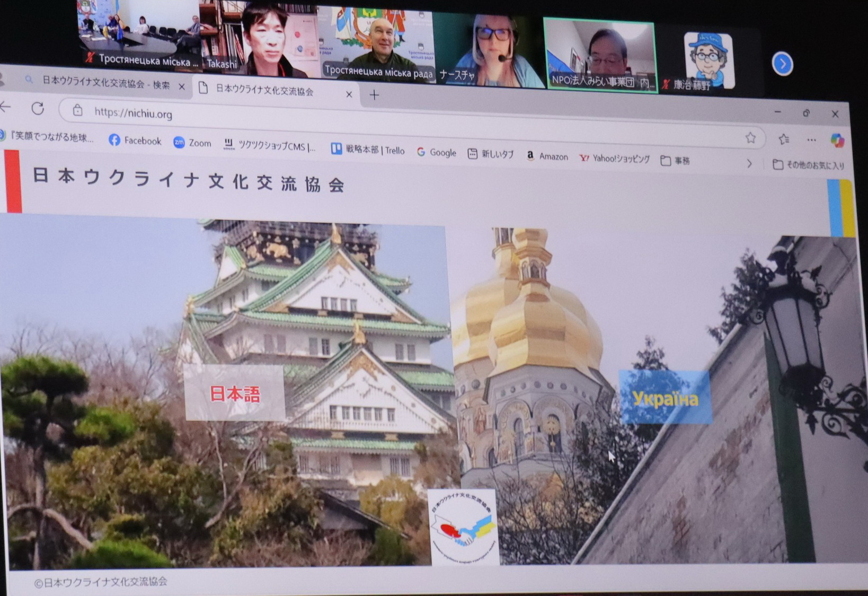This screenshot has width=868, height=596.
Task: Click the 日本ウクライナ文化交流協会 site title
Action: point(189,180)
